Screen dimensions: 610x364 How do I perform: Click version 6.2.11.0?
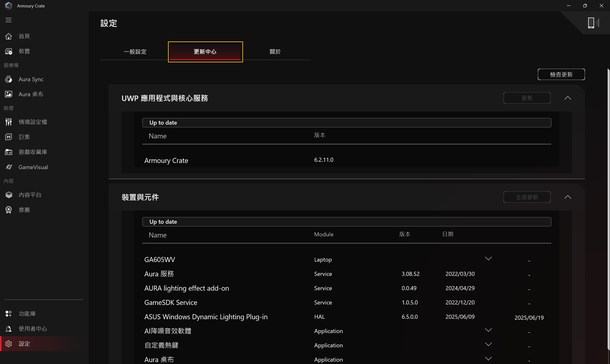pos(324,160)
